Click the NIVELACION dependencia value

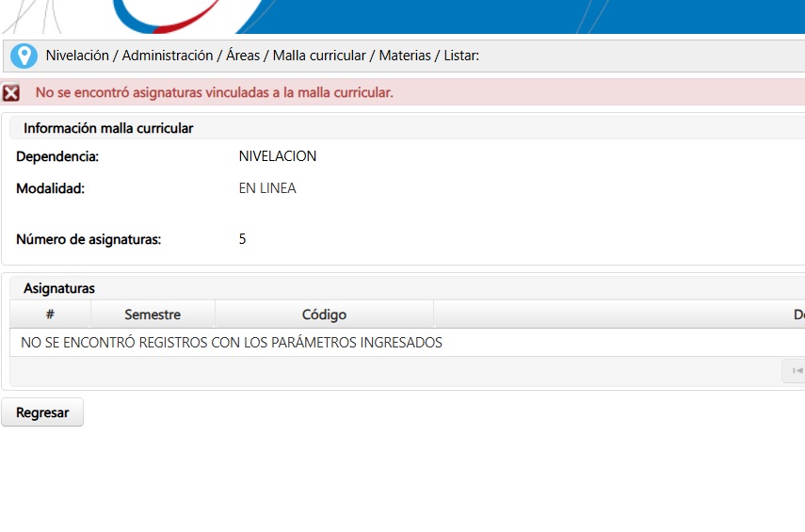click(x=278, y=156)
